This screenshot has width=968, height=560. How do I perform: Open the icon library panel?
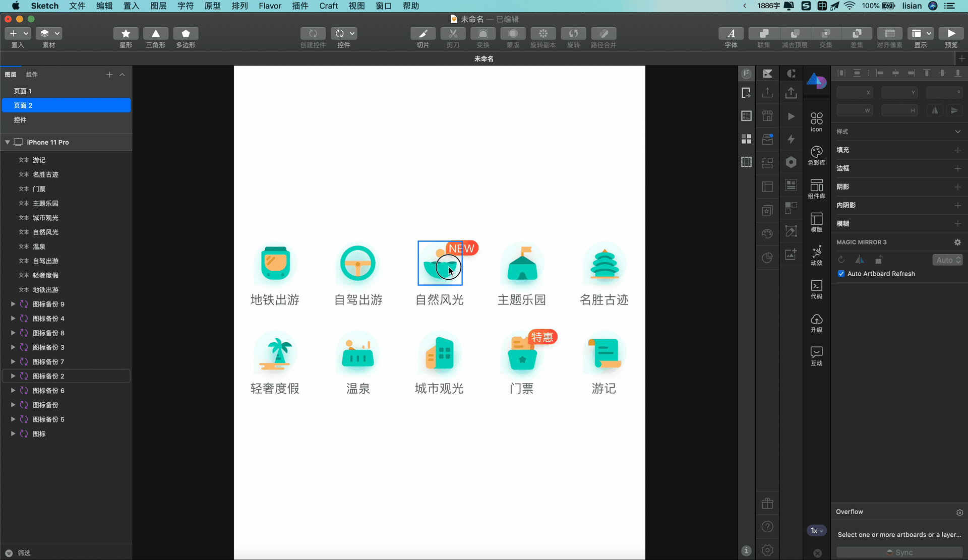[816, 121]
